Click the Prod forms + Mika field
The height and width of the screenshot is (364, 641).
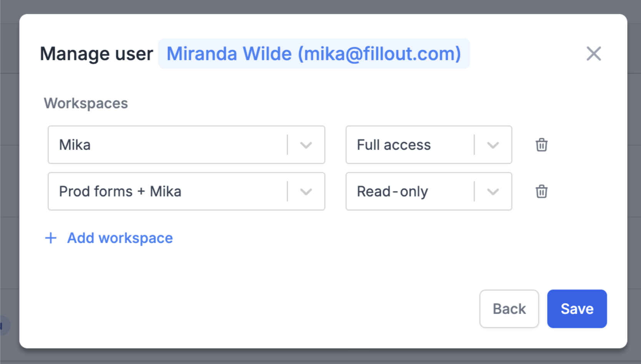tap(167, 192)
